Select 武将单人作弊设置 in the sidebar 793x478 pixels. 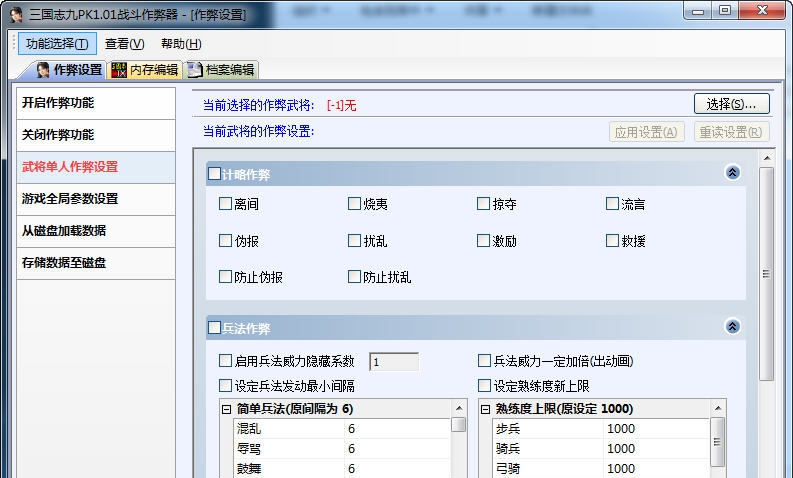tap(96, 167)
